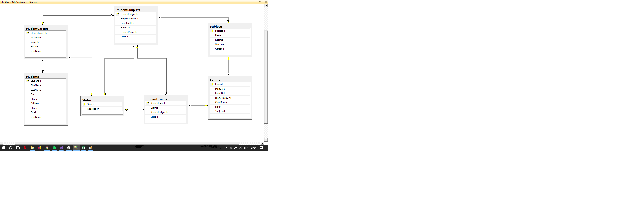
Task: Click the SubjectId key icon in Subjects table
Action: [212, 31]
